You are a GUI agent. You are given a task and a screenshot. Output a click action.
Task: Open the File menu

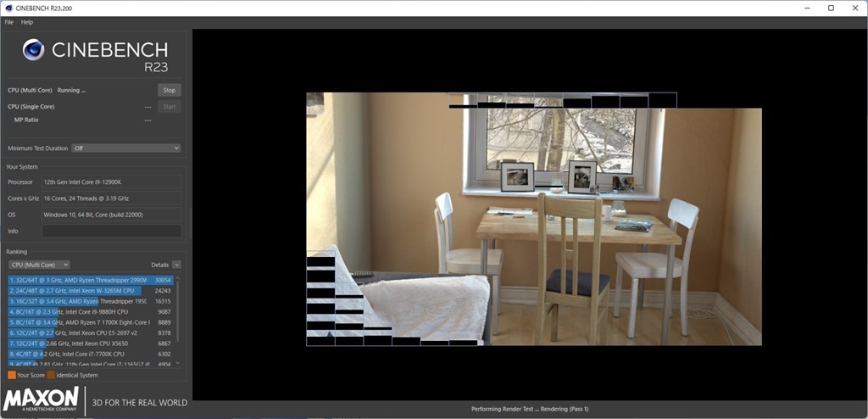[x=9, y=22]
